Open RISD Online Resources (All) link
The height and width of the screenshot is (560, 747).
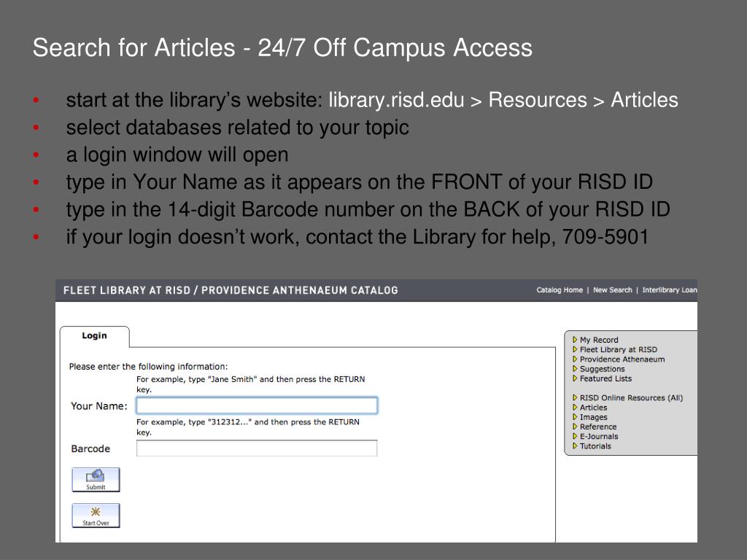(631, 398)
